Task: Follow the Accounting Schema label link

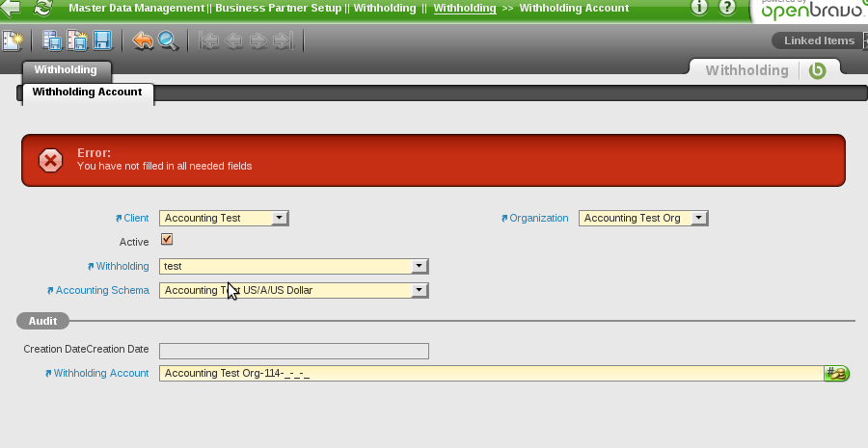Action: click(102, 290)
